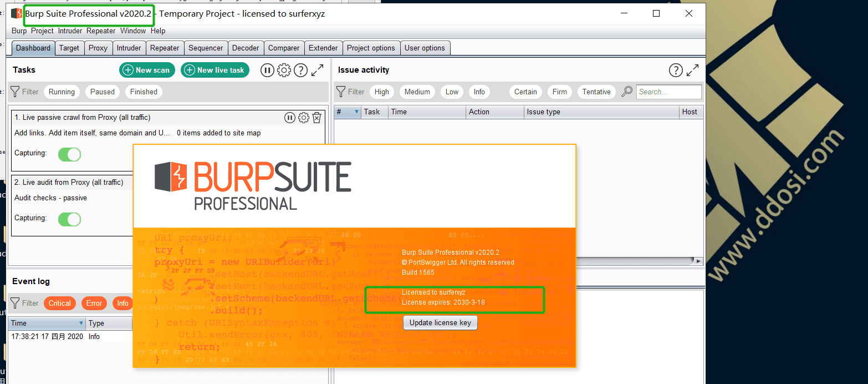Open the sort arrow on Event log Time column
Screen dimensions: 868x384
click(81, 323)
